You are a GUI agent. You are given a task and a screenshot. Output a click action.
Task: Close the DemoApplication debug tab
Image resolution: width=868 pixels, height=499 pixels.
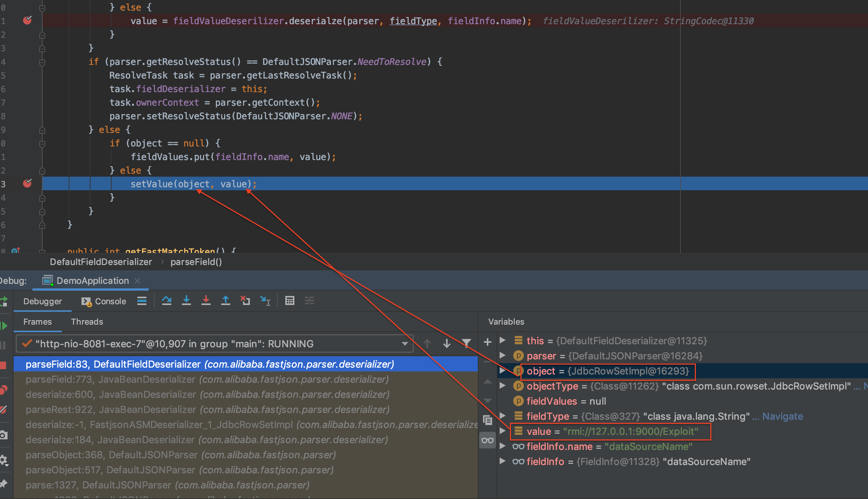pos(137,281)
